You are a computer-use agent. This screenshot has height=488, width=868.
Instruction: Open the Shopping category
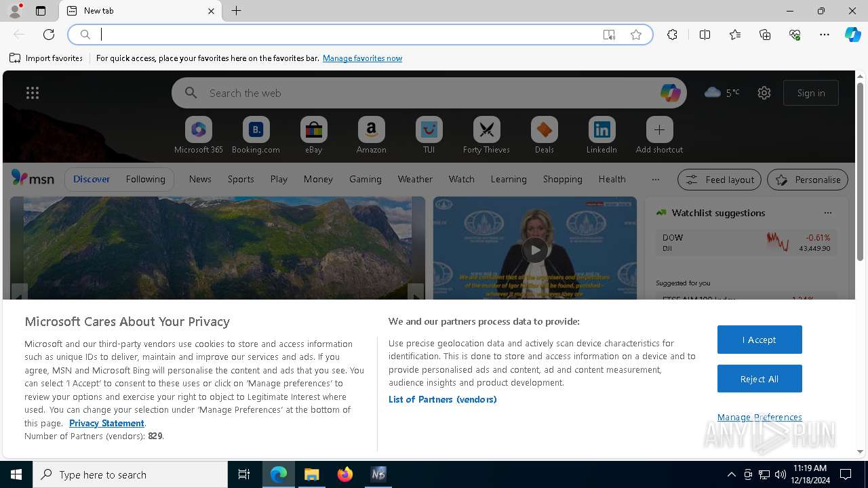click(x=563, y=179)
